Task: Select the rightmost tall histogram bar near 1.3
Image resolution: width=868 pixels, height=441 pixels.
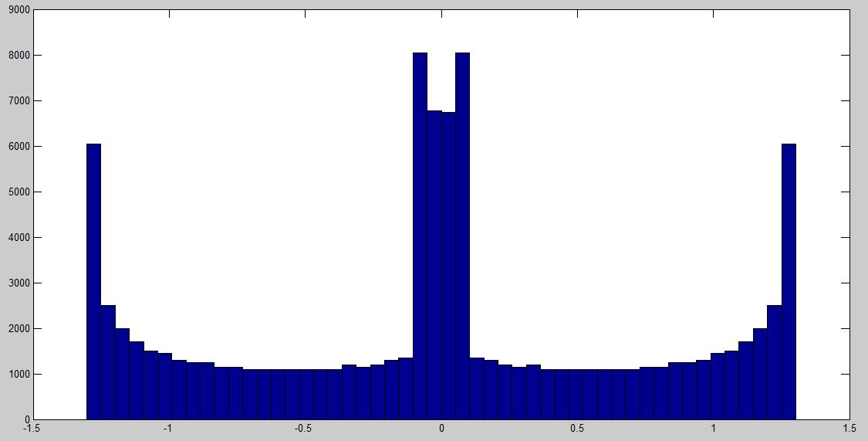Action: 789,281
